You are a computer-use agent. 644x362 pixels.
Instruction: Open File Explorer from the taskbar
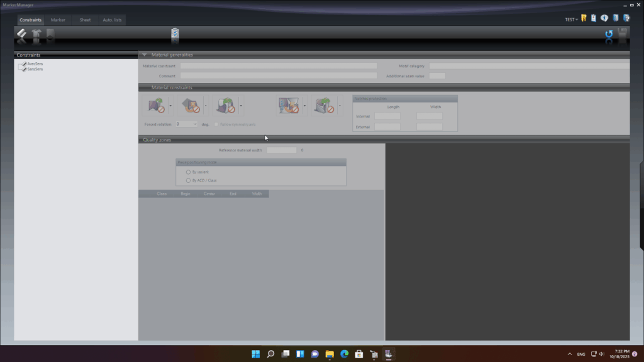tap(329, 354)
